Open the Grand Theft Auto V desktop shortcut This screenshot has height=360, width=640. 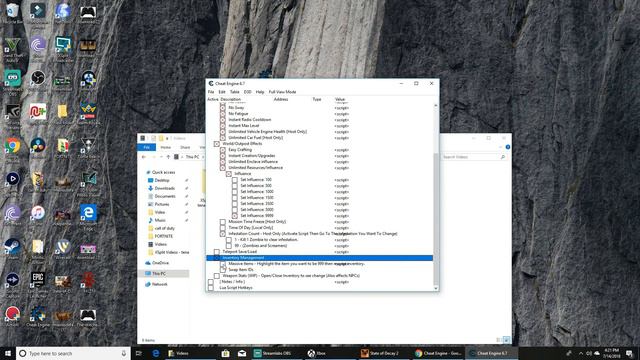pyautogui.click(x=13, y=48)
